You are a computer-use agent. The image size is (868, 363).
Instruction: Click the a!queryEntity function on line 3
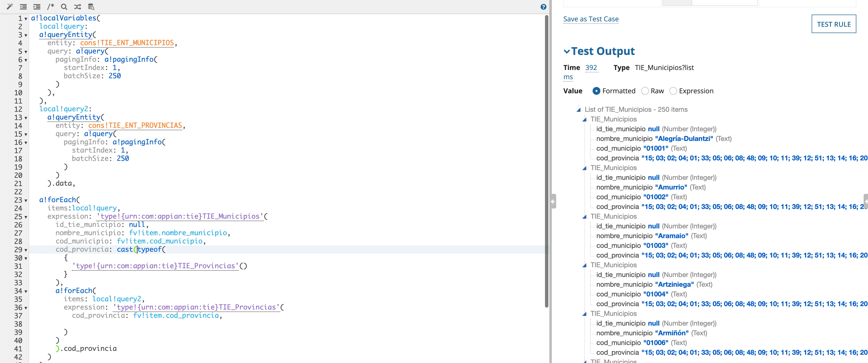(66, 35)
